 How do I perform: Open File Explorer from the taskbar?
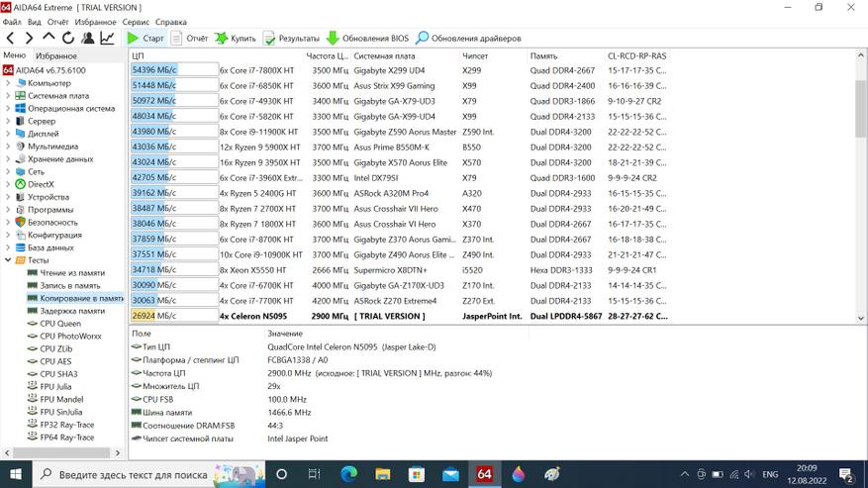pos(382,474)
